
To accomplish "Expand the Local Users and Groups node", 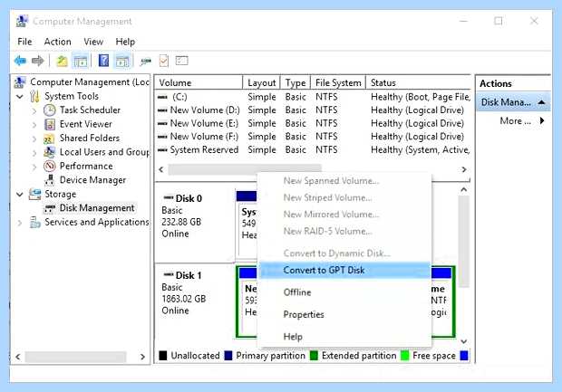I will (x=34, y=153).
